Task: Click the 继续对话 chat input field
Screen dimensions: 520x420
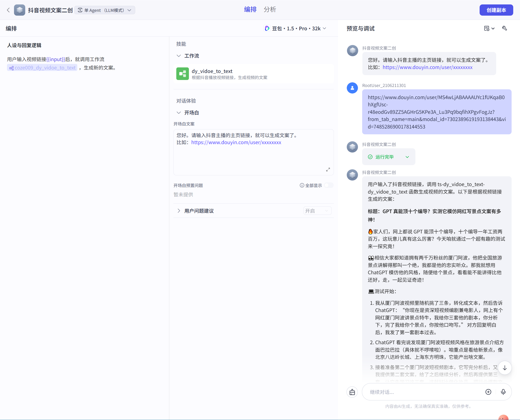Action: tap(424, 392)
